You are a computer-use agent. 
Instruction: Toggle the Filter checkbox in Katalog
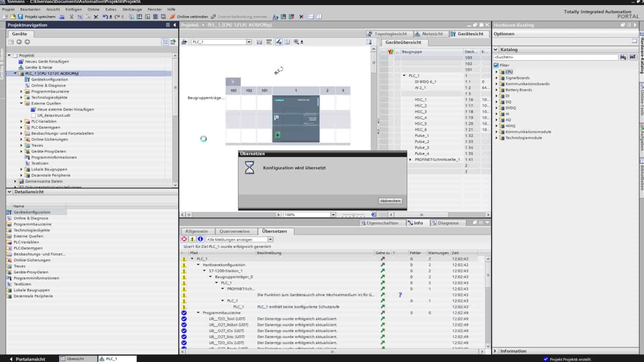[496, 65]
